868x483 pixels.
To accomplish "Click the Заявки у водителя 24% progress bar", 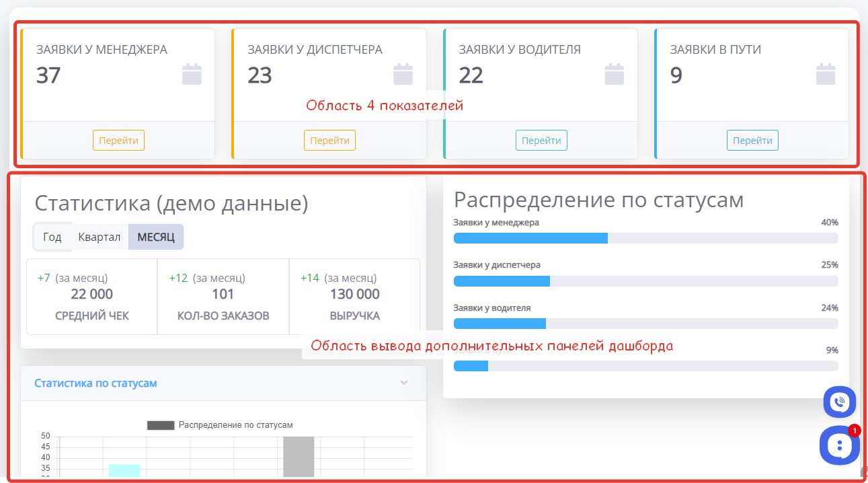I will (x=645, y=324).
